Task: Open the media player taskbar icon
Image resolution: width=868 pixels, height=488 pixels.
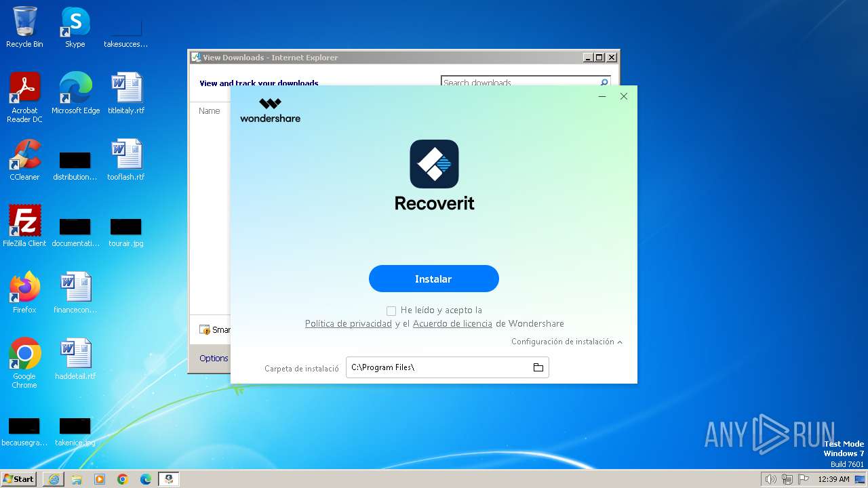Action: click(x=100, y=479)
